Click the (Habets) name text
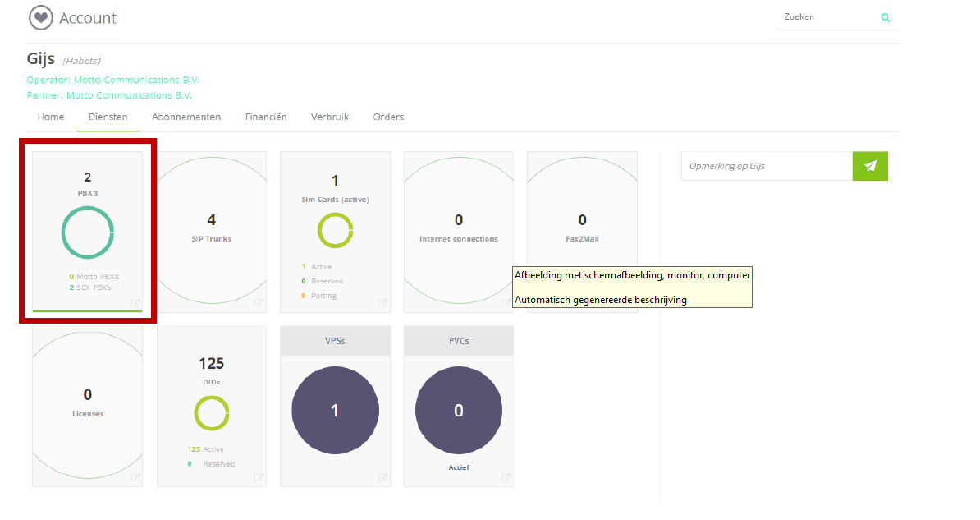 [82, 61]
